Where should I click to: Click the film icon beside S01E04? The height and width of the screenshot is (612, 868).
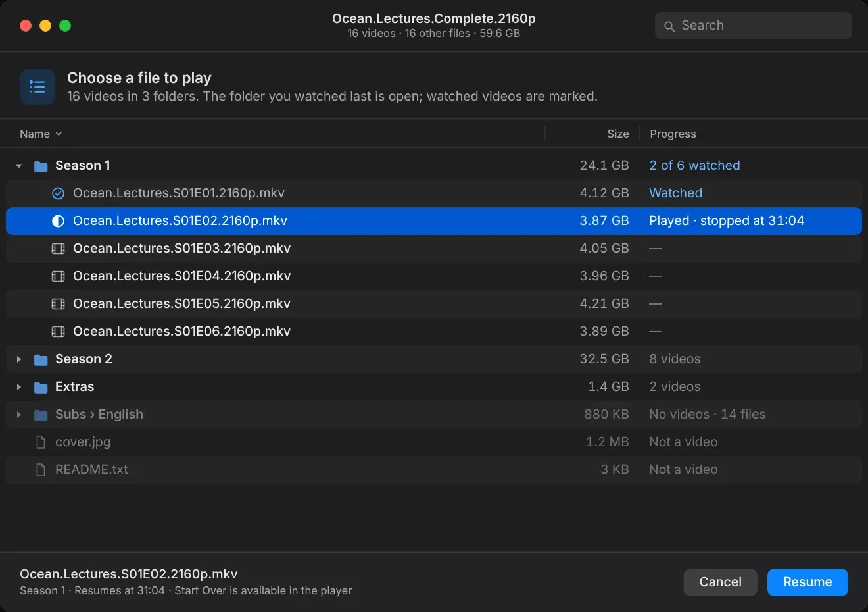tap(58, 276)
